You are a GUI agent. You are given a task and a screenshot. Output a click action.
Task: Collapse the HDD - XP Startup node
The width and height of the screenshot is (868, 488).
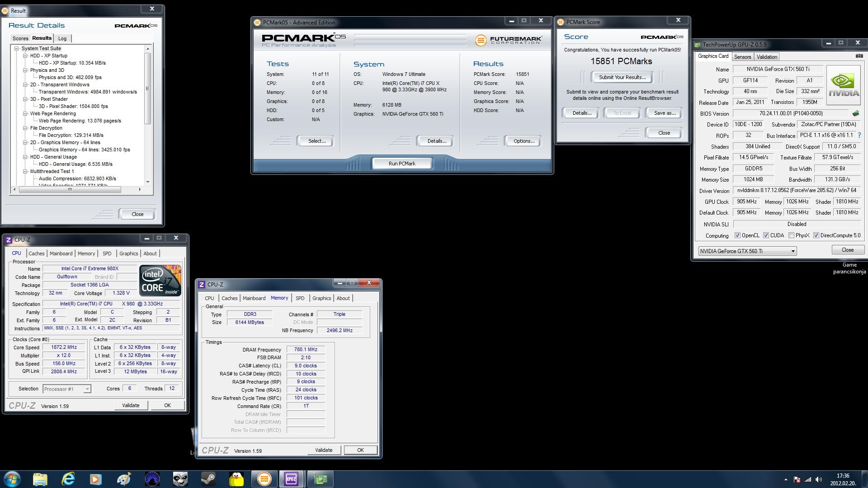(x=25, y=56)
